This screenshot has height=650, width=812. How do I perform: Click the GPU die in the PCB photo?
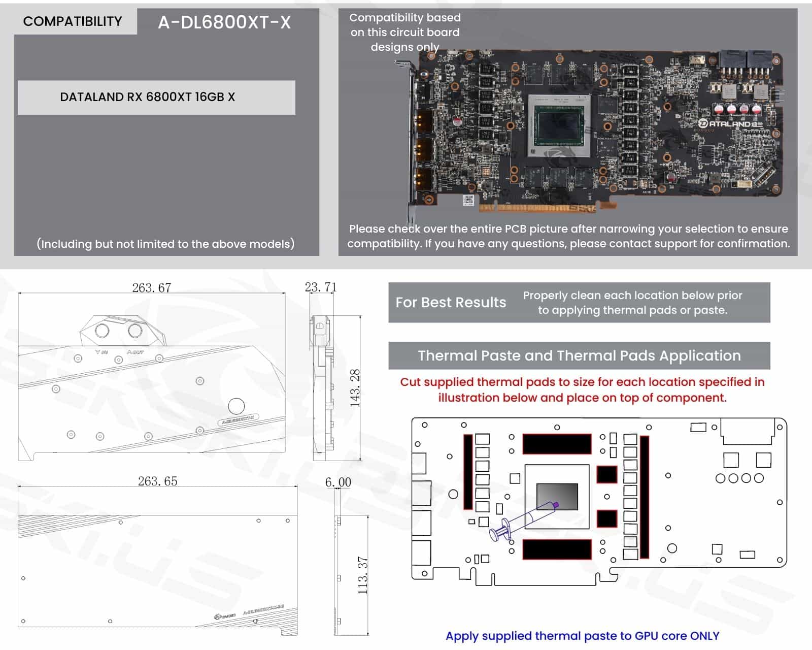pyautogui.click(x=560, y=125)
